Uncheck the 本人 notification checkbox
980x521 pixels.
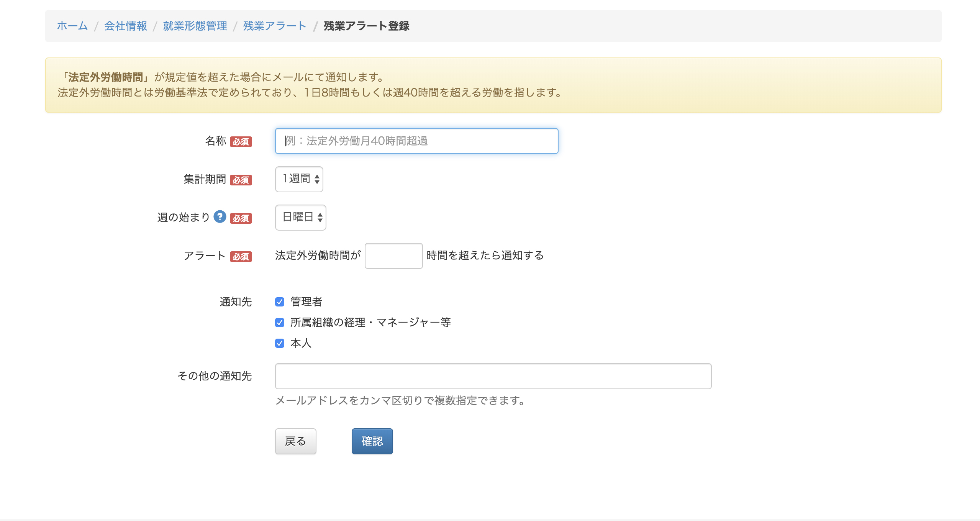pos(280,343)
